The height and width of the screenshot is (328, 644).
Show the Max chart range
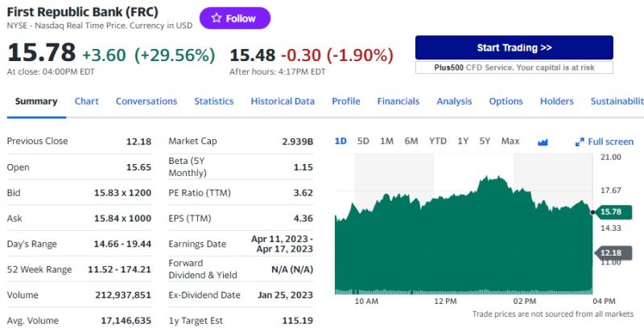(x=510, y=141)
